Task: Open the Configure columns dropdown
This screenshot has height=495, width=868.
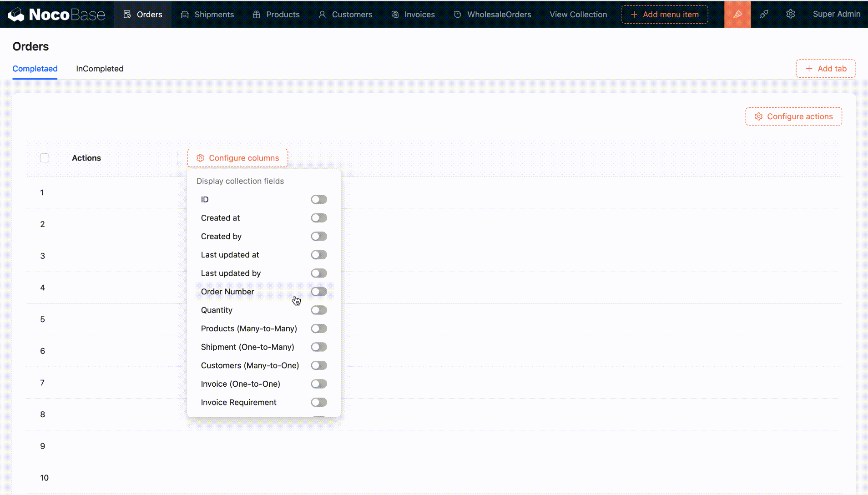Action: 237,158
